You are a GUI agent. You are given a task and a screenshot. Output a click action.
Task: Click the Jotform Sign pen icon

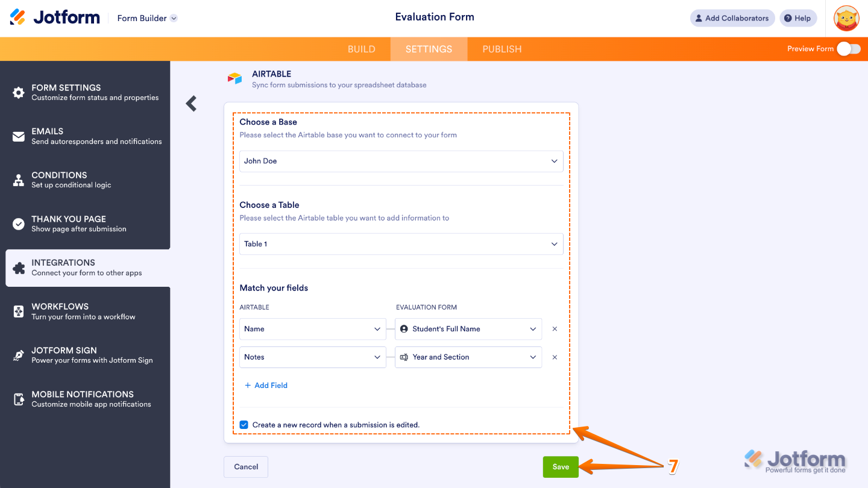(x=18, y=354)
